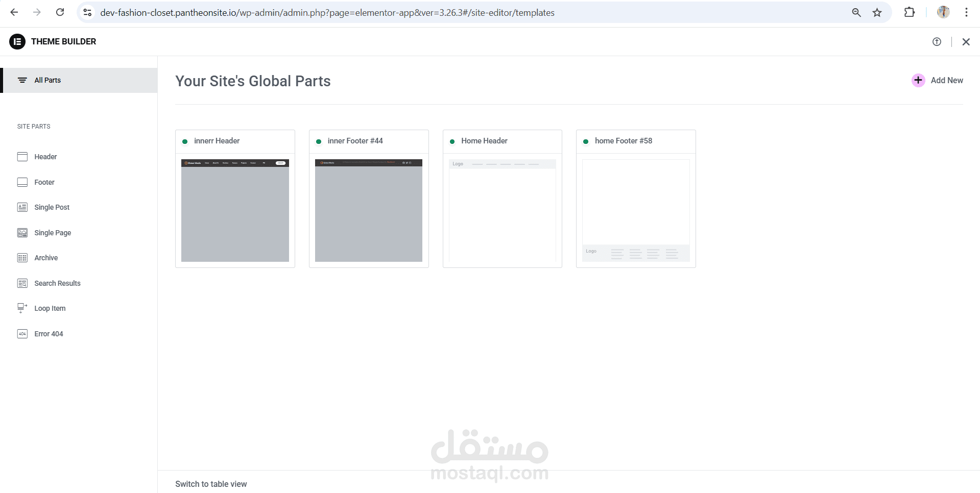This screenshot has width=980, height=493.
Task: Open the browser zoom magnifier icon
Action: pyautogui.click(x=856, y=12)
